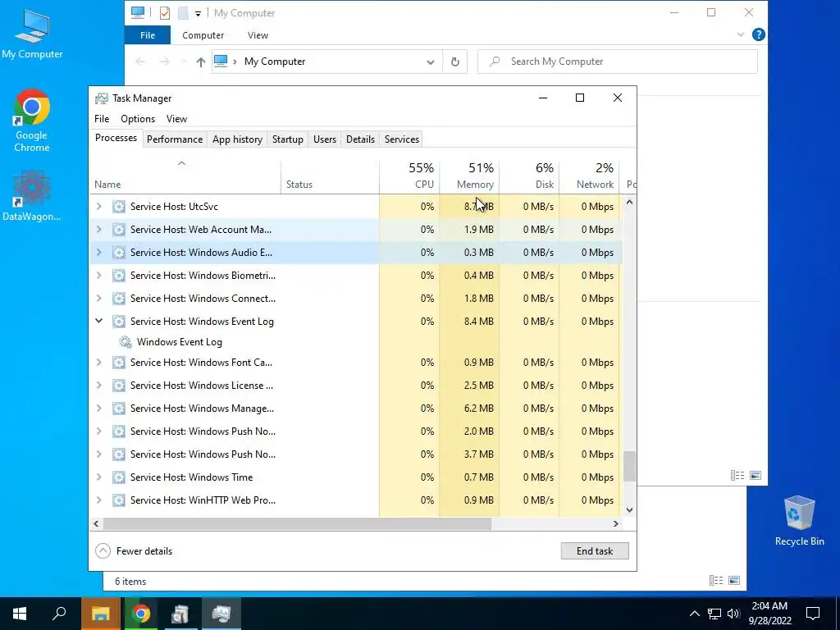Open Task Manager Options menu
The height and width of the screenshot is (630, 840).
click(x=138, y=119)
